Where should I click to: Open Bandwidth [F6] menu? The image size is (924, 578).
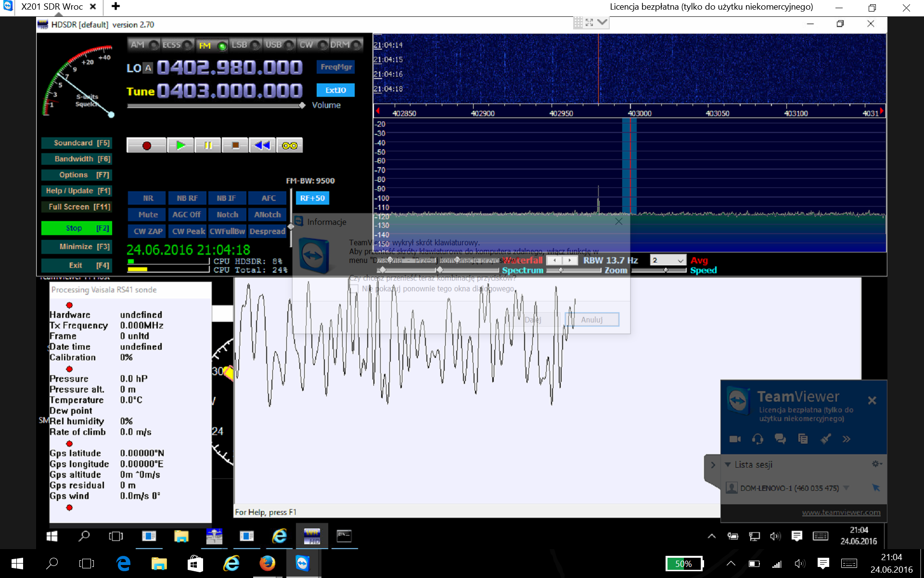(x=77, y=159)
